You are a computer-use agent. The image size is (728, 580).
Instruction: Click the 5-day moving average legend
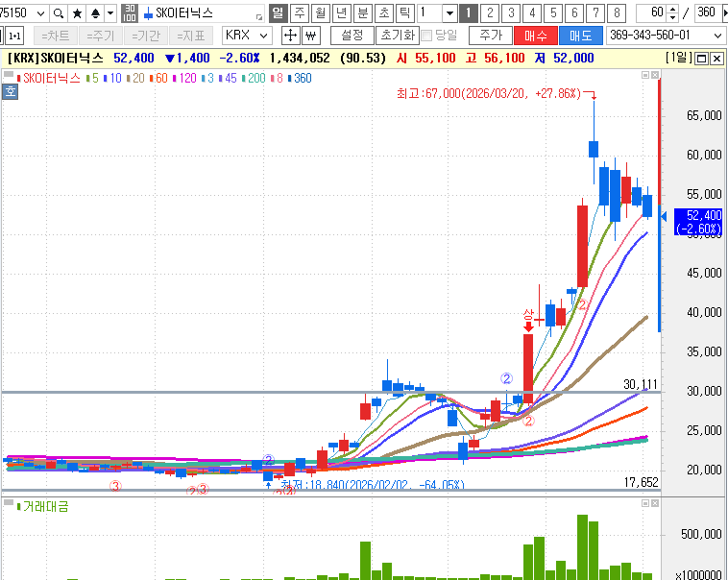point(92,79)
